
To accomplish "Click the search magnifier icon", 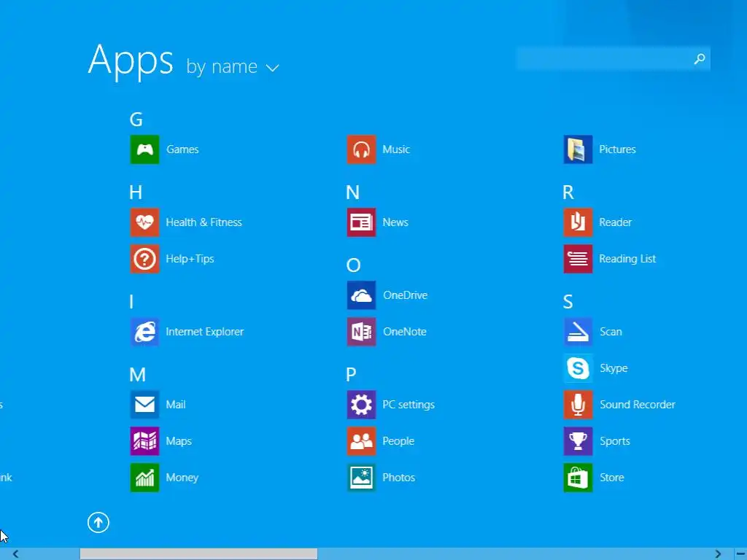I will (700, 59).
